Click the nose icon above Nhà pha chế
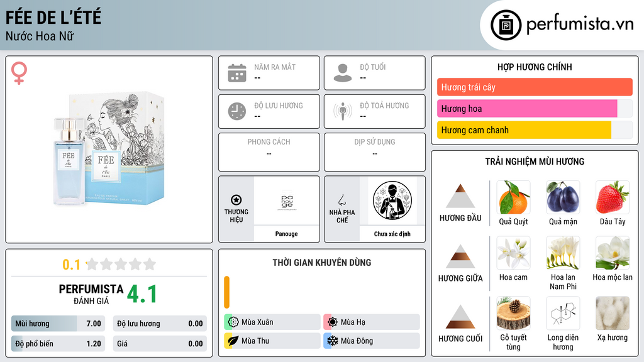 pyautogui.click(x=341, y=200)
